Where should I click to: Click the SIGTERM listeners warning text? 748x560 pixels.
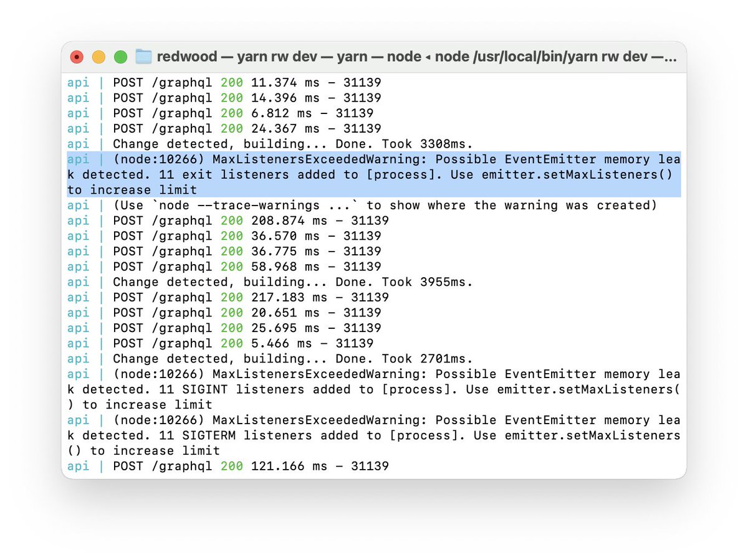374,435
